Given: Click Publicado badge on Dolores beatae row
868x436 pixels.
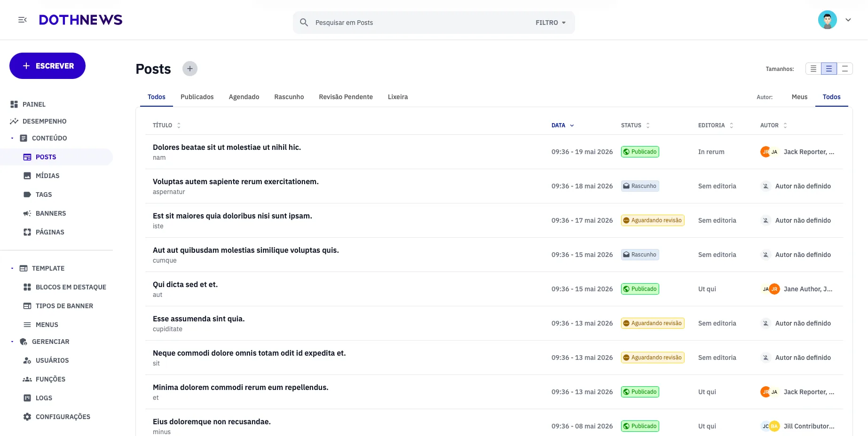Looking at the screenshot, I should click(640, 152).
